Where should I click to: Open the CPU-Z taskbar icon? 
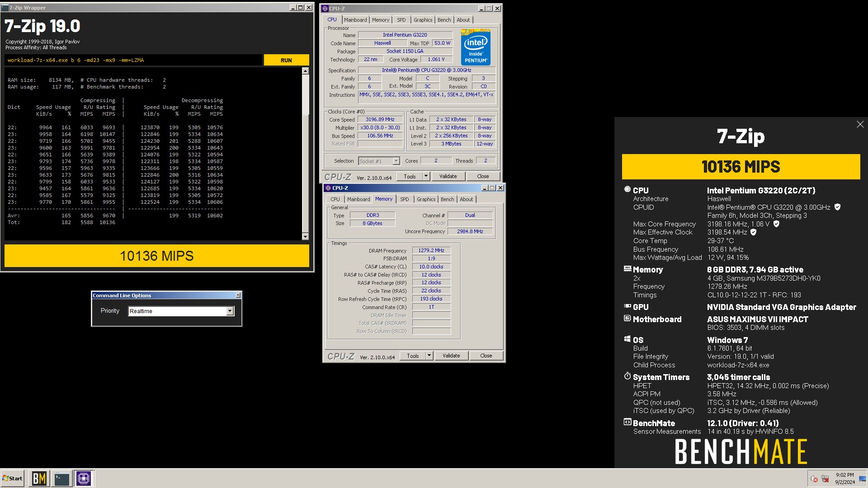pyautogui.click(x=84, y=479)
